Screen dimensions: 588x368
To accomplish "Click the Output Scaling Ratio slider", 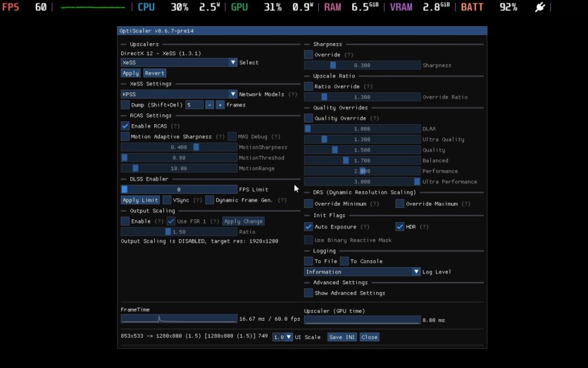I will 179,232.
